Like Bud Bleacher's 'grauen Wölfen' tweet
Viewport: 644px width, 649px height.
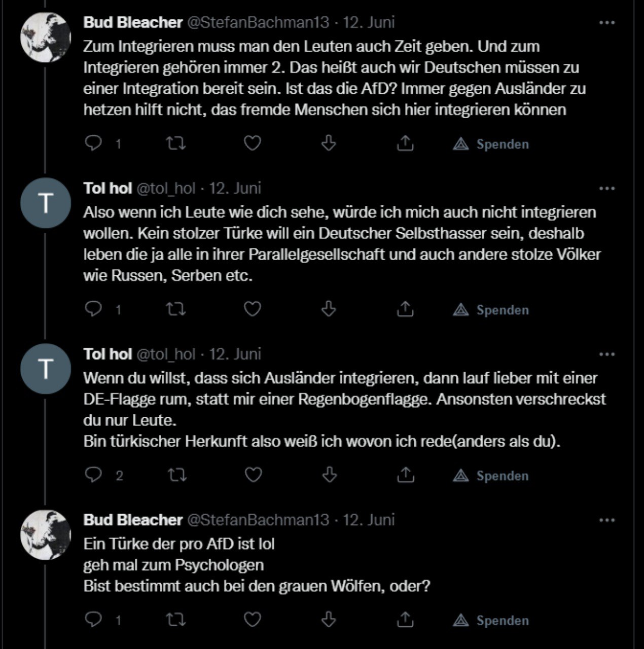pyautogui.click(x=253, y=620)
